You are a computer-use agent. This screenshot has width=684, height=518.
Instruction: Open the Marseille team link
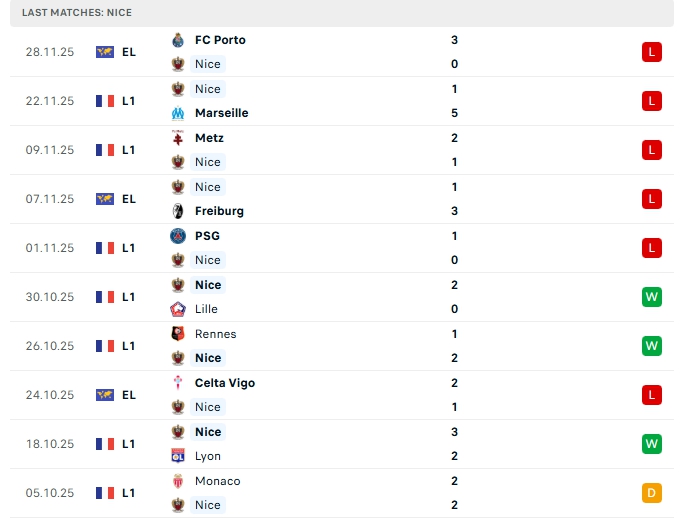pyautogui.click(x=221, y=113)
